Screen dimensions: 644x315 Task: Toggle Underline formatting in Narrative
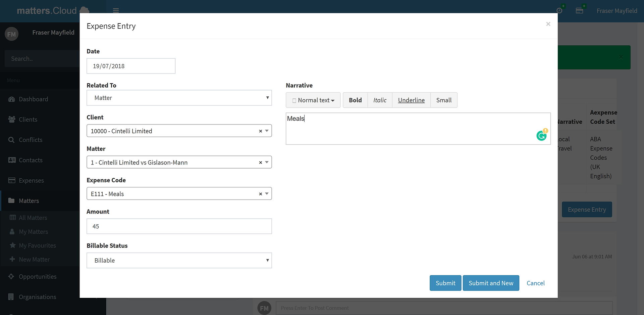point(411,100)
